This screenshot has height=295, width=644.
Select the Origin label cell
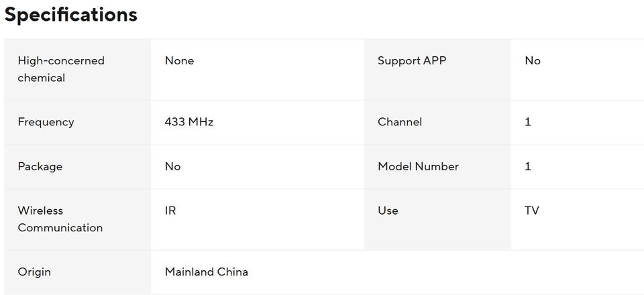tap(34, 272)
